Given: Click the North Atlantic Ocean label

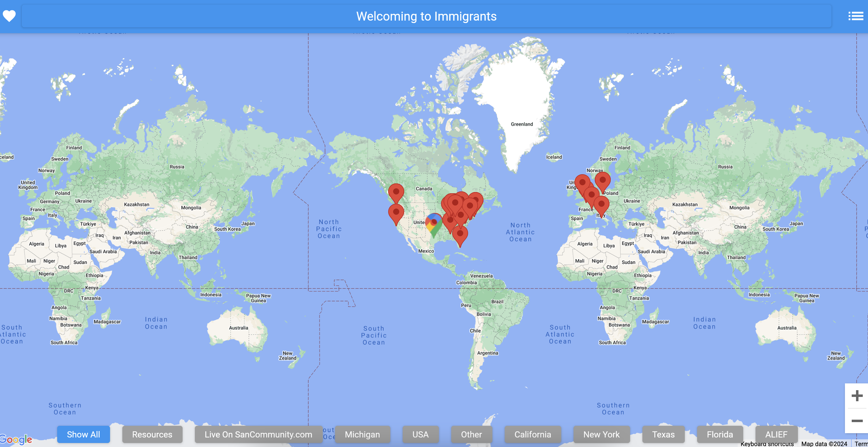Looking at the screenshot, I should pos(520,232).
